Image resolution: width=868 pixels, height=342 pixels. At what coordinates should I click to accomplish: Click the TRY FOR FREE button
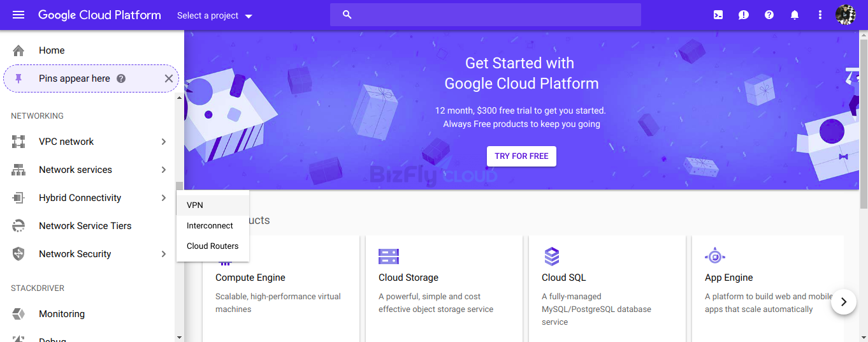click(521, 156)
